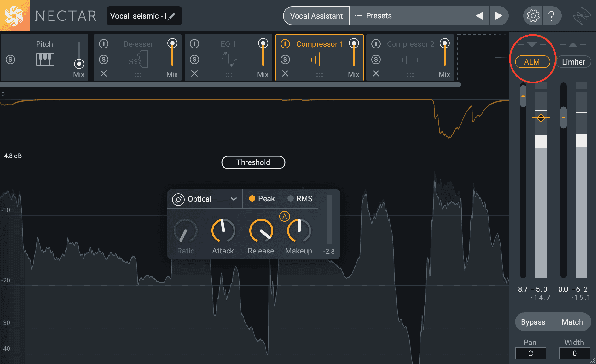
Task: Click the EQ 1 curve icon
Action: (229, 60)
